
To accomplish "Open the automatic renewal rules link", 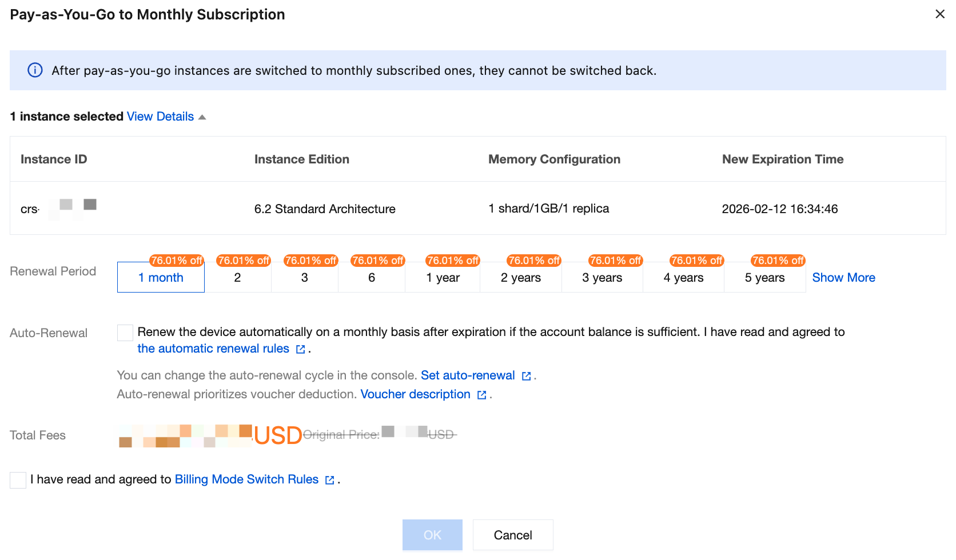I will [213, 349].
